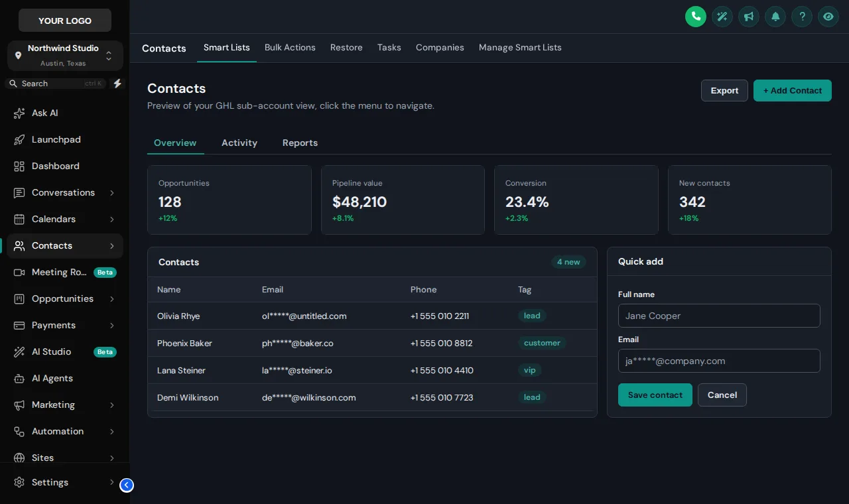The width and height of the screenshot is (849, 504).
Task: Switch to the Smart Lists tab
Action: tap(227, 48)
